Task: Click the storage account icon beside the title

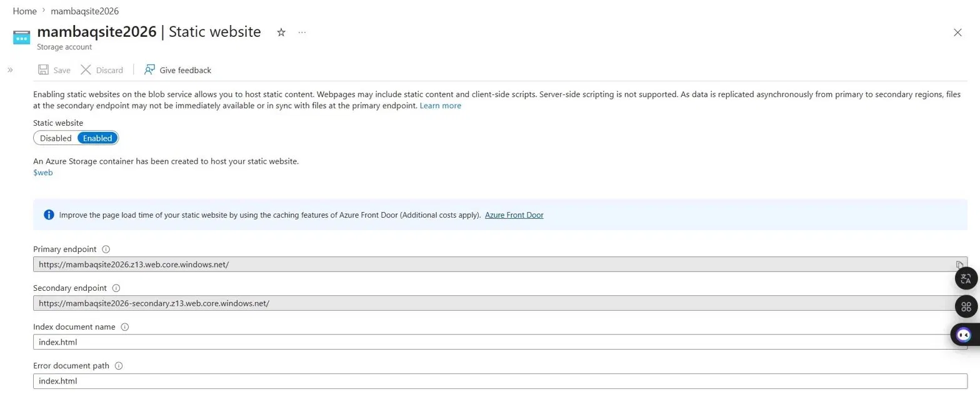Action: (22, 37)
